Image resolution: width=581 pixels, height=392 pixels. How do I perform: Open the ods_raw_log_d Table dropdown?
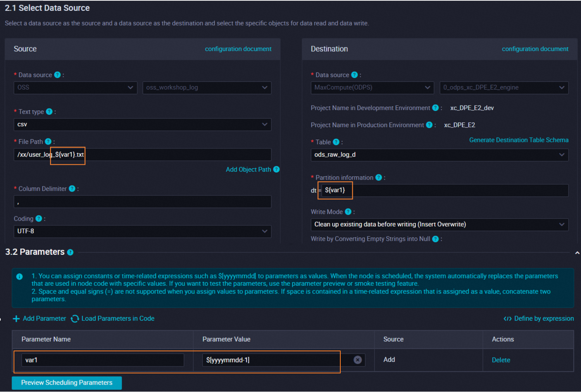click(440, 155)
